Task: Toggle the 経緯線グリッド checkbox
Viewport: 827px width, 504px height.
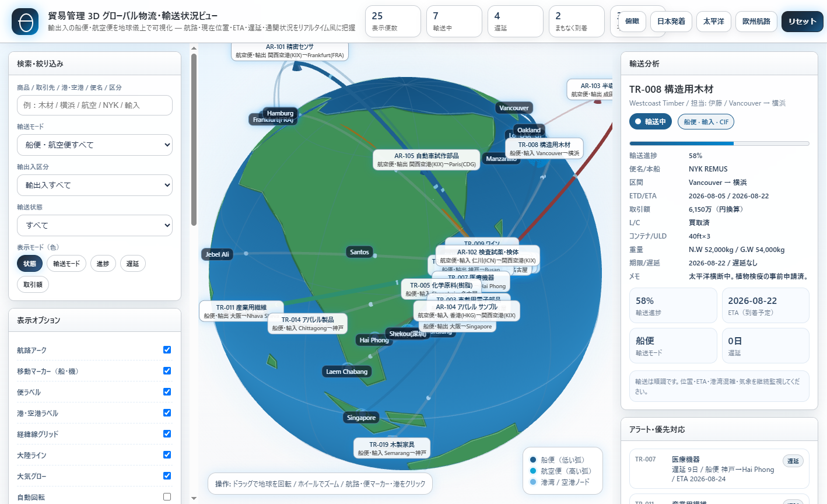Action: [167, 434]
